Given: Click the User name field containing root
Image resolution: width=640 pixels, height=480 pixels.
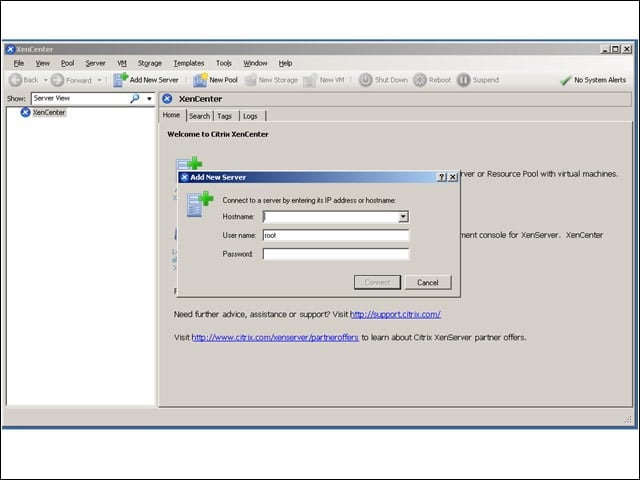Looking at the screenshot, I should (x=336, y=236).
